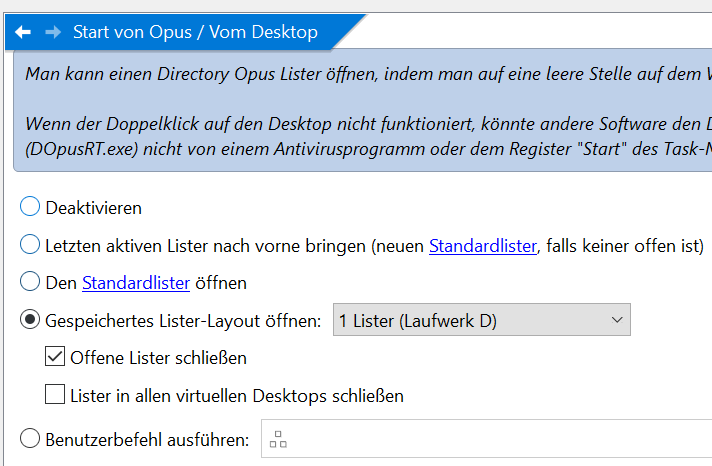Enable 'Lister in allen virtuellen Desktops schließen'

tap(55, 394)
